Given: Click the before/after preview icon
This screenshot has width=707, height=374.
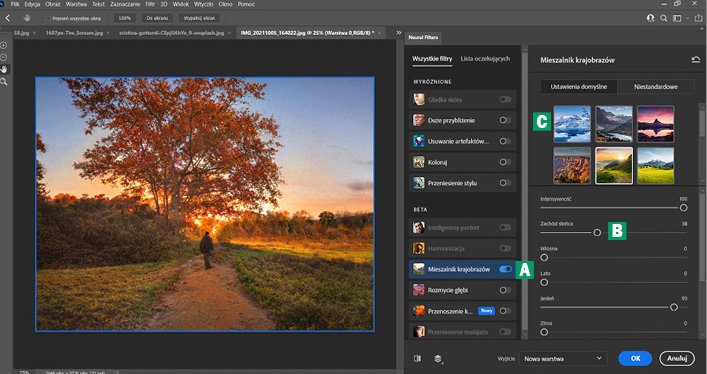Looking at the screenshot, I should pyautogui.click(x=418, y=358).
